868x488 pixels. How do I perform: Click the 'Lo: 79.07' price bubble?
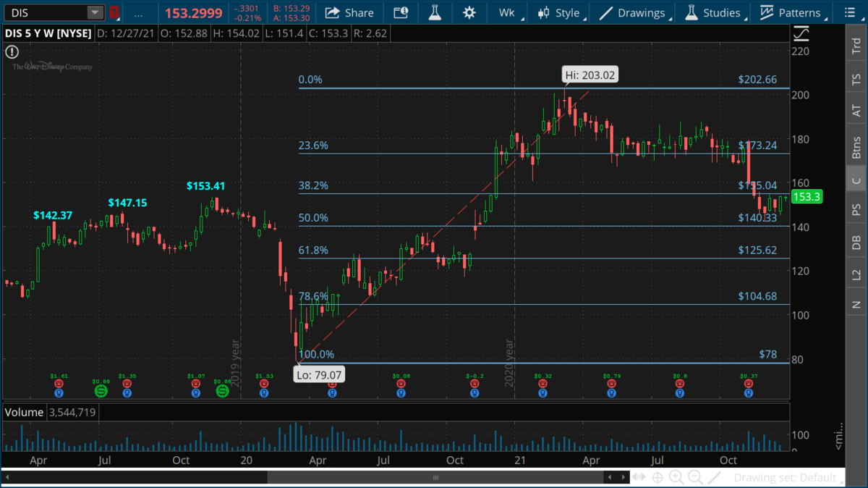point(319,374)
